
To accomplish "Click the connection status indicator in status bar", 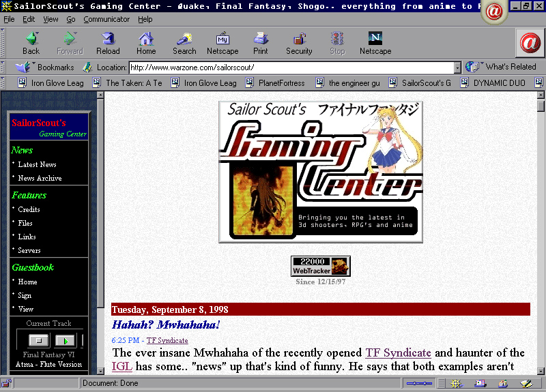I will click(419, 383).
